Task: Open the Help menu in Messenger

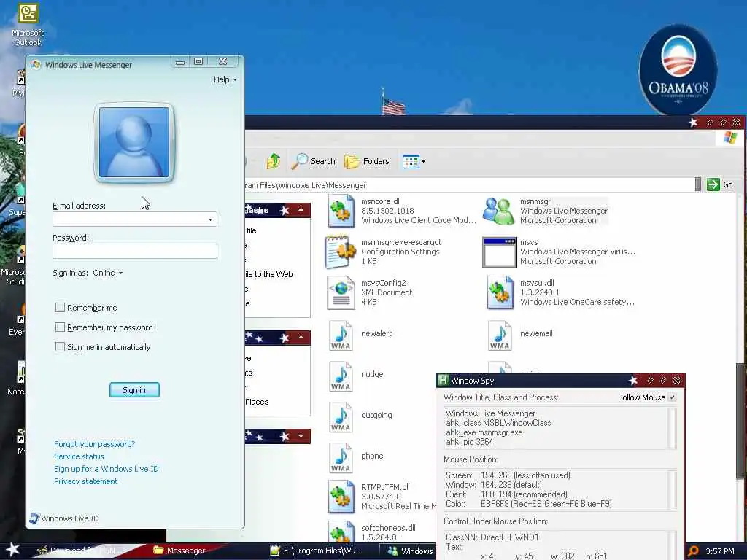Action: (x=225, y=79)
